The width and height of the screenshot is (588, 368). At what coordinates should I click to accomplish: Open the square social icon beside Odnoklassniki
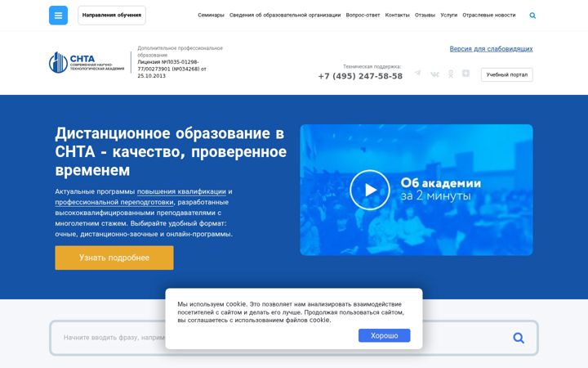pos(465,74)
